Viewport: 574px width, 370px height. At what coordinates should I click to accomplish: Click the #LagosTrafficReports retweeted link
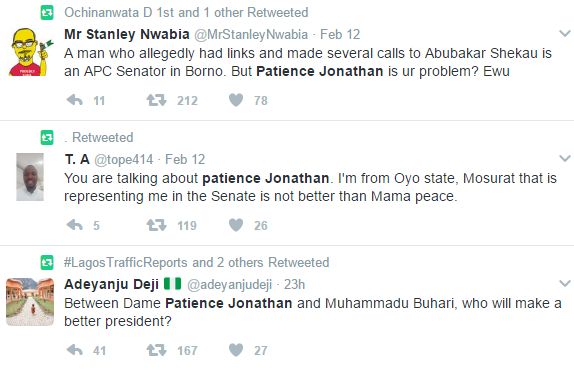126,262
